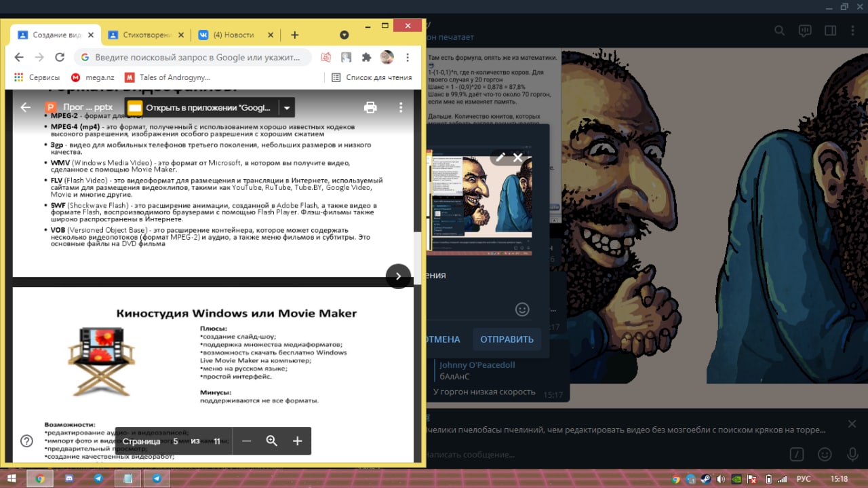This screenshot has width=868, height=488.
Task: Switch the РУС keyboard language indicator
Action: click(x=804, y=478)
